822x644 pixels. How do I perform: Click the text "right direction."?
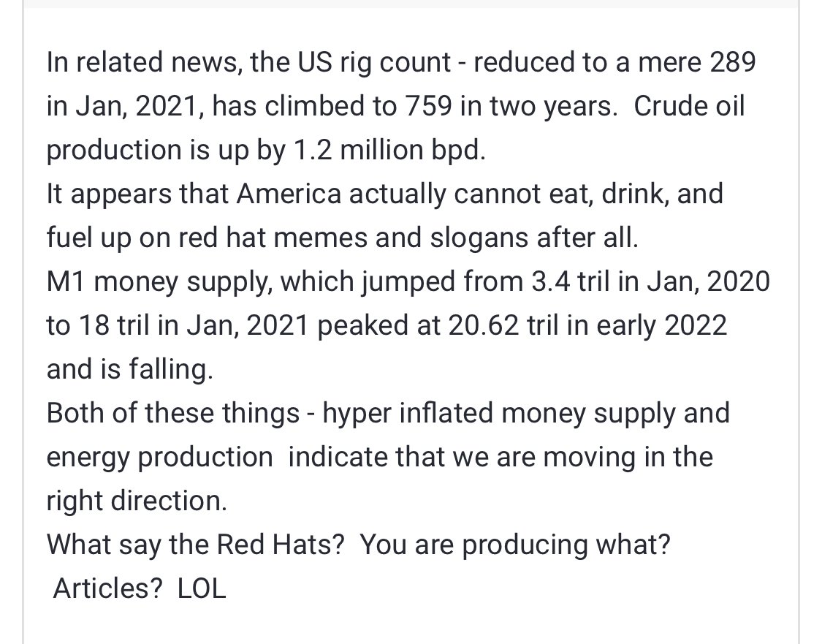point(137,501)
